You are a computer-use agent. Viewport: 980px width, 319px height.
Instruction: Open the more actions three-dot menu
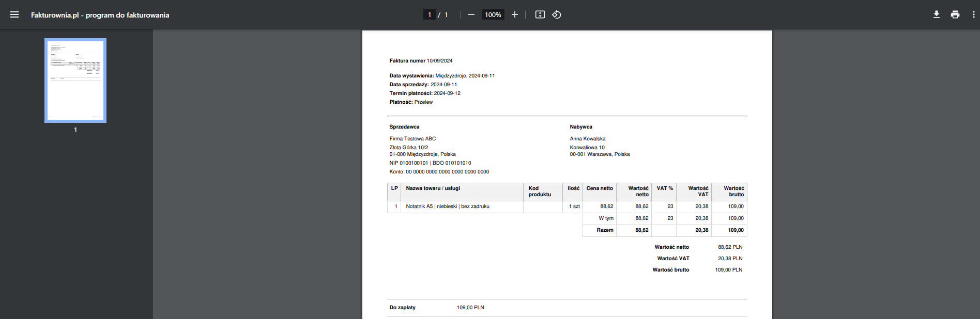coord(974,14)
